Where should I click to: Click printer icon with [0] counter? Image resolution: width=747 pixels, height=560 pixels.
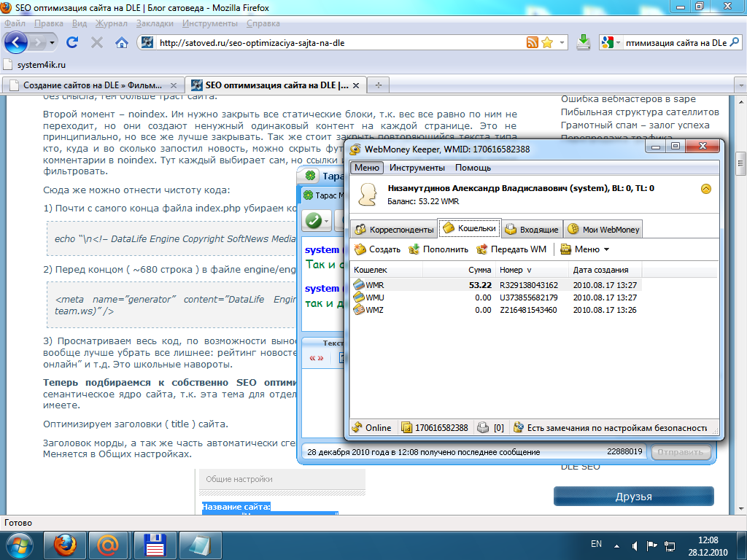(x=483, y=427)
